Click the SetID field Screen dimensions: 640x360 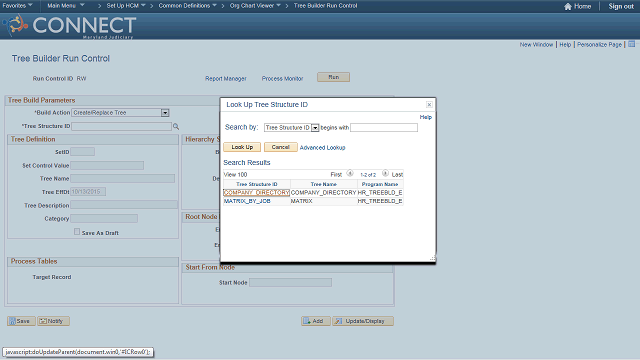pos(82,152)
